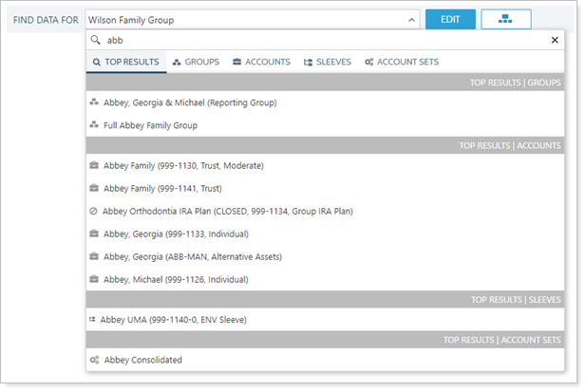The image size is (586, 392).
Task: Click briefcase icon beside Abbey Family 999-1130
Action: coord(94,165)
